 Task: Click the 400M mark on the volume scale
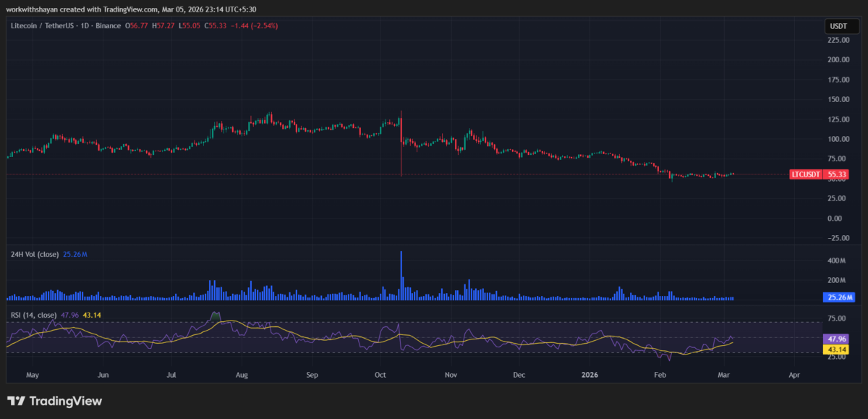tap(836, 261)
